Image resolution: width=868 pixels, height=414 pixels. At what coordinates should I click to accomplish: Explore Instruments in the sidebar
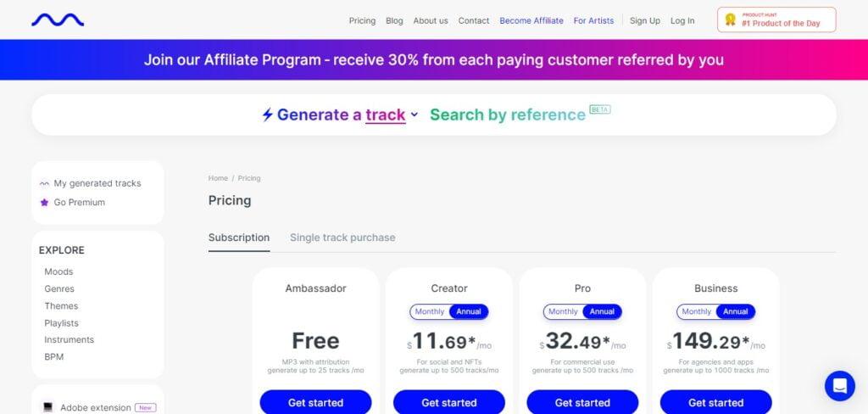click(70, 339)
